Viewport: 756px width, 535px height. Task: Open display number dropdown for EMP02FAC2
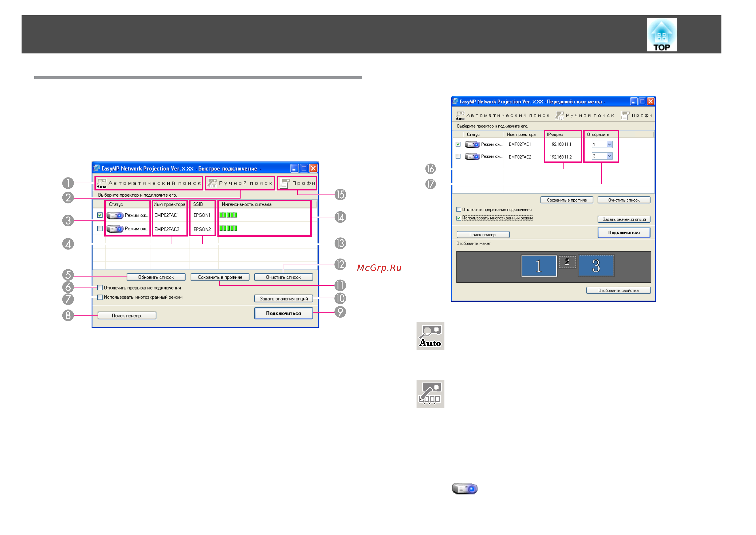tap(609, 156)
